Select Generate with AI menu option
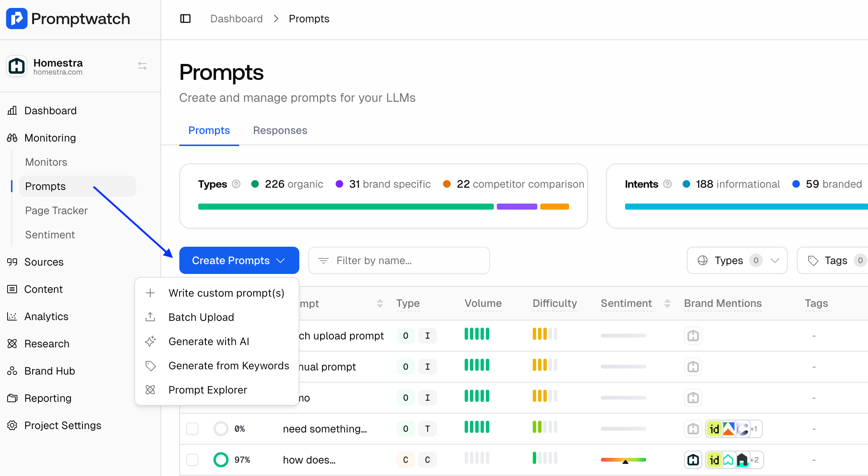 209,341
